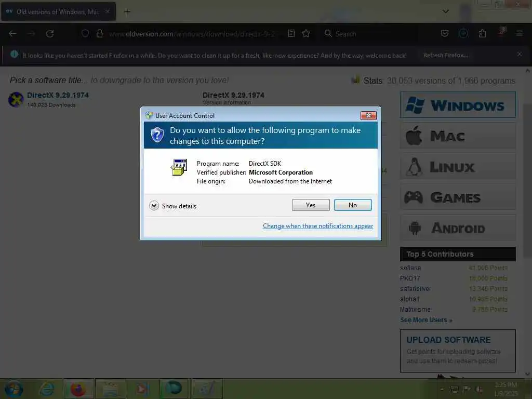Viewport: 532px width, 399px height.
Task: Open See More Users link
Action: click(426, 320)
